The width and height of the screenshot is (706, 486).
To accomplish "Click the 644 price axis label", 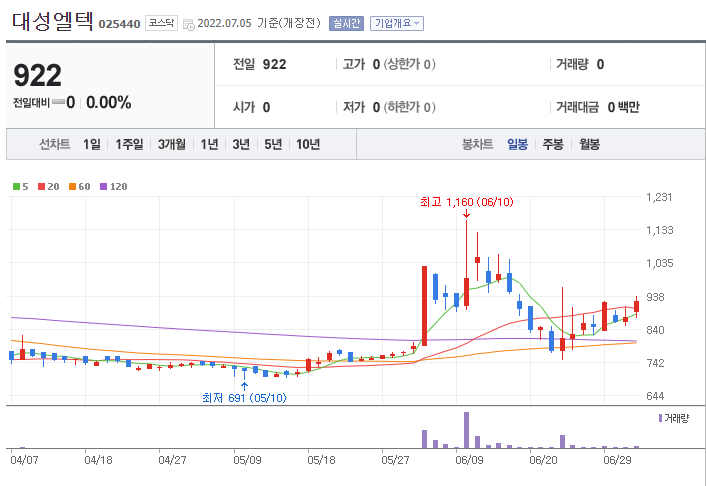I will (655, 396).
